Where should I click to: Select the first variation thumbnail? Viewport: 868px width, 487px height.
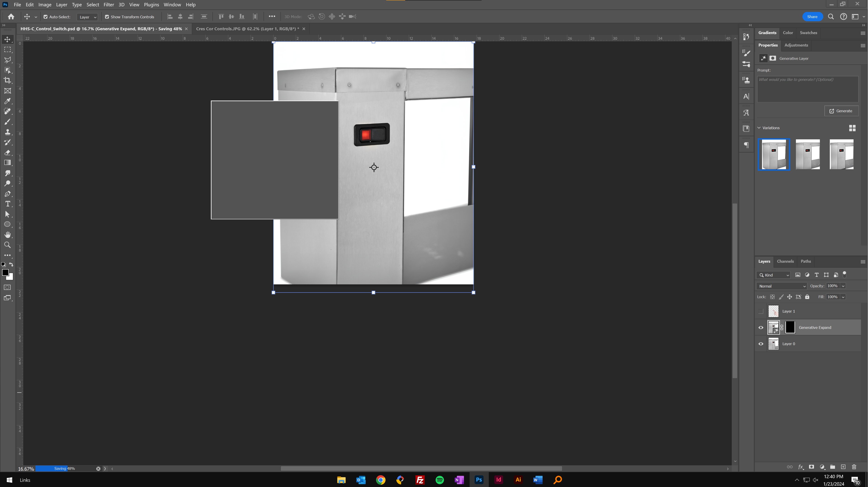774,154
